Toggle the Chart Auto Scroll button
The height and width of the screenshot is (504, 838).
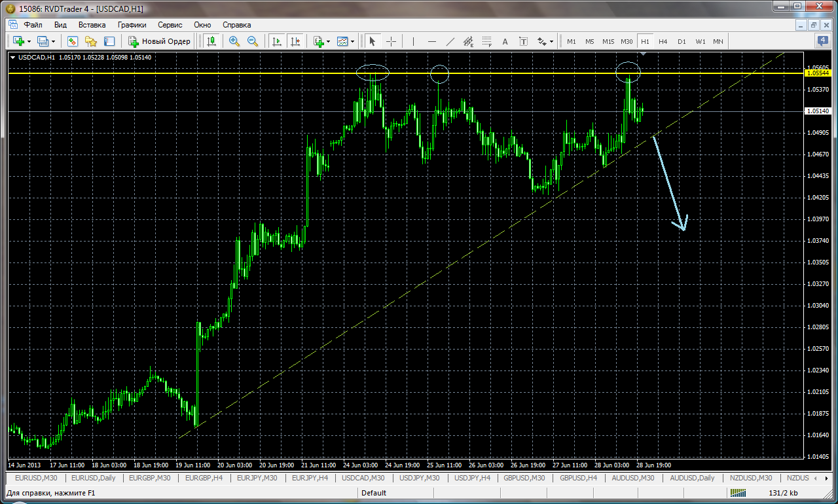(x=276, y=41)
